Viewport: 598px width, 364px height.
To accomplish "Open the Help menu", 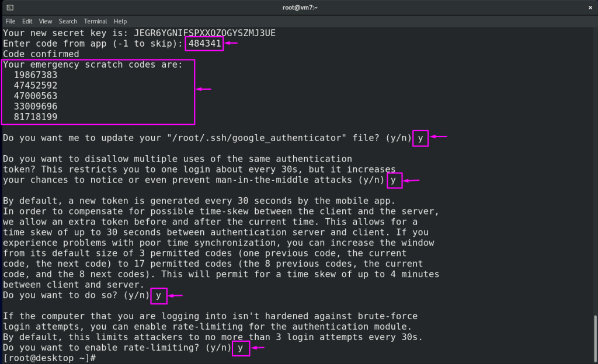I will pos(120,21).
